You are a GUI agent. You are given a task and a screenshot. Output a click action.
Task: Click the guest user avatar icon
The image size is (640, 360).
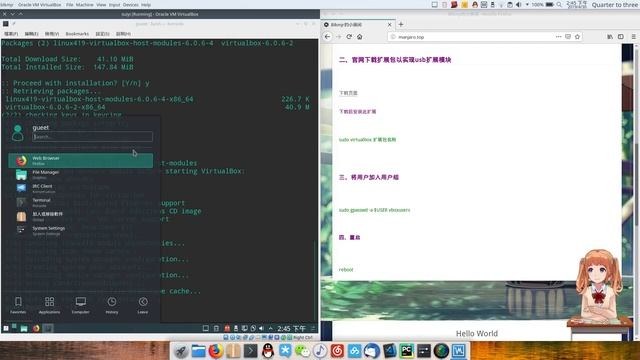(x=18, y=133)
